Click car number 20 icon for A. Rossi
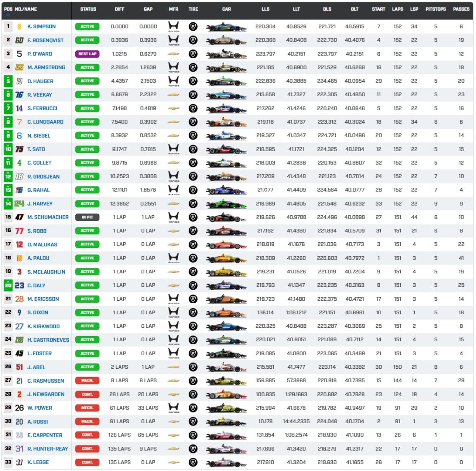This screenshot has height=471, width=476. tap(20, 422)
